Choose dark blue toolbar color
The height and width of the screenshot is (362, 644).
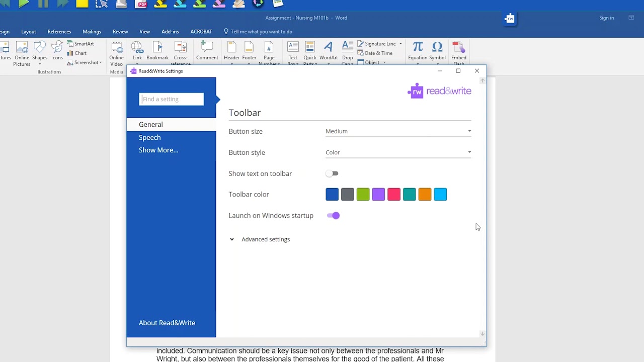click(x=332, y=195)
